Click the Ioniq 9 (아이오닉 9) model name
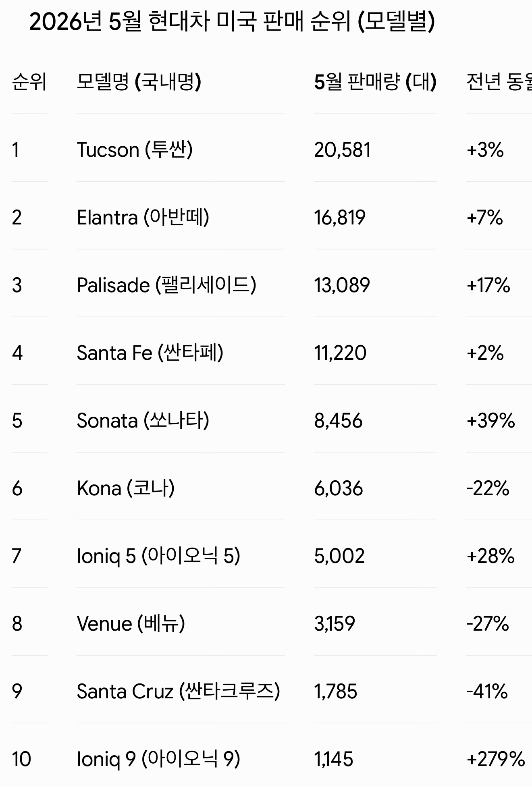Screen dimensions: 532x787 pos(158,759)
